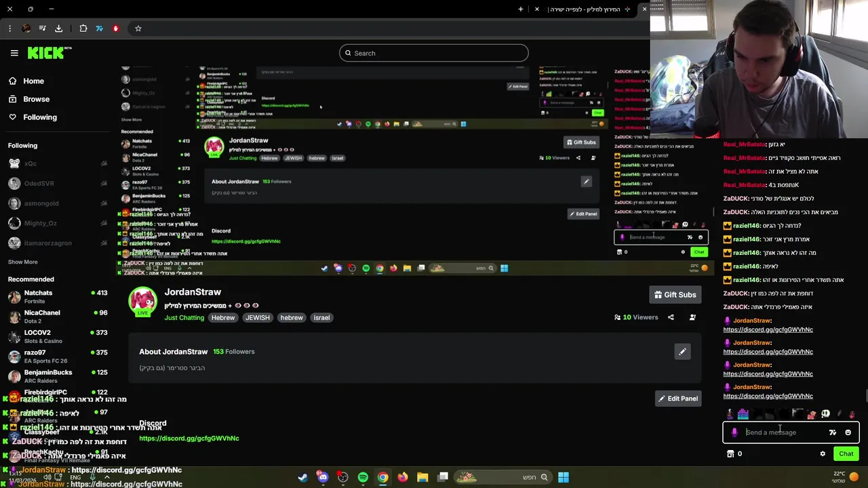868x488 pixels.
Task: Select the JEWISH tag
Action: click(x=258, y=317)
